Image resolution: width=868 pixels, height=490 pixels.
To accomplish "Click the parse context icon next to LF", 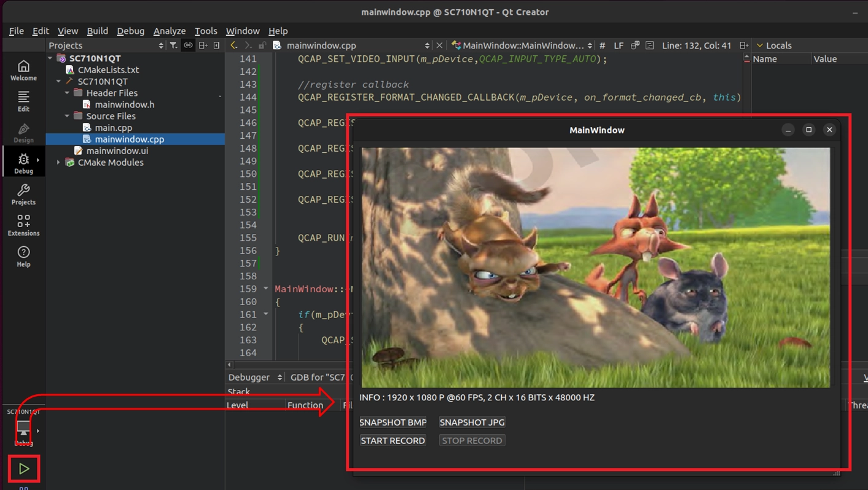I will pos(635,45).
